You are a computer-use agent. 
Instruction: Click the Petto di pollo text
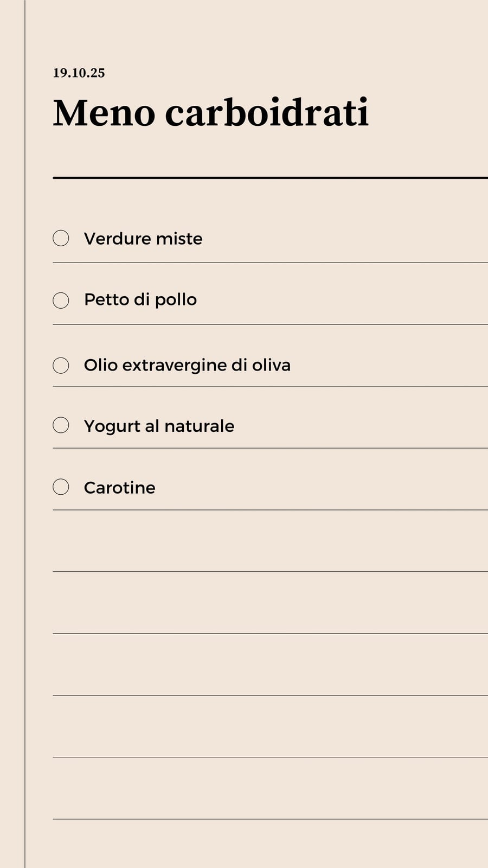point(140,299)
